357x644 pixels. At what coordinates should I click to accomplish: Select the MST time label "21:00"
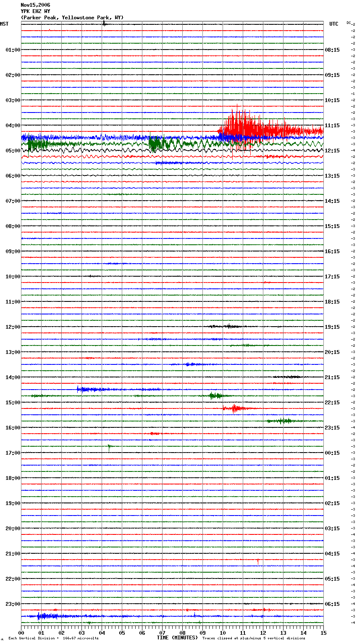13,554
